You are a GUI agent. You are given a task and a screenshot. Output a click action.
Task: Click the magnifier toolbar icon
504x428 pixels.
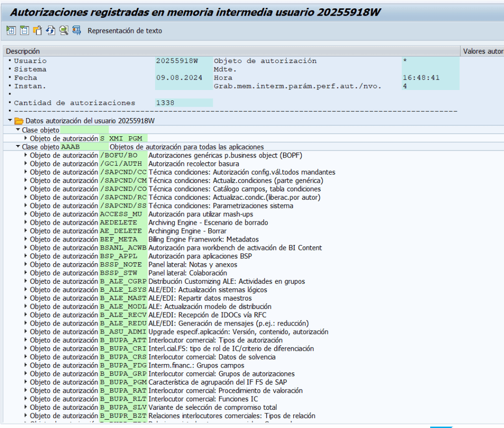(x=63, y=31)
